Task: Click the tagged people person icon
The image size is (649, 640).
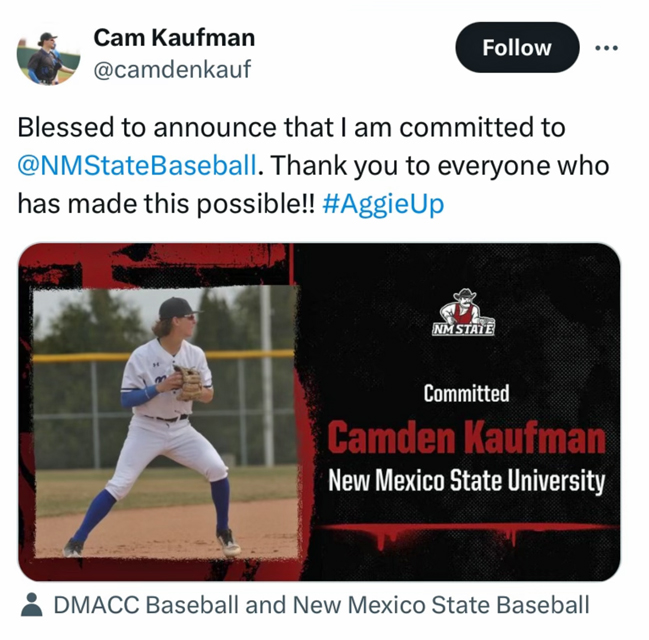Action: click(x=31, y=605)
